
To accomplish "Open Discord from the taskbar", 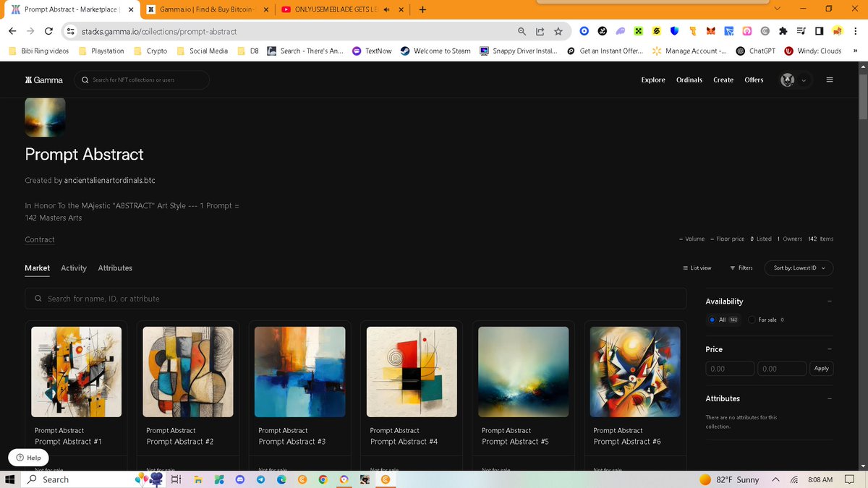I will pyautogui.click(x=239, y=479).
